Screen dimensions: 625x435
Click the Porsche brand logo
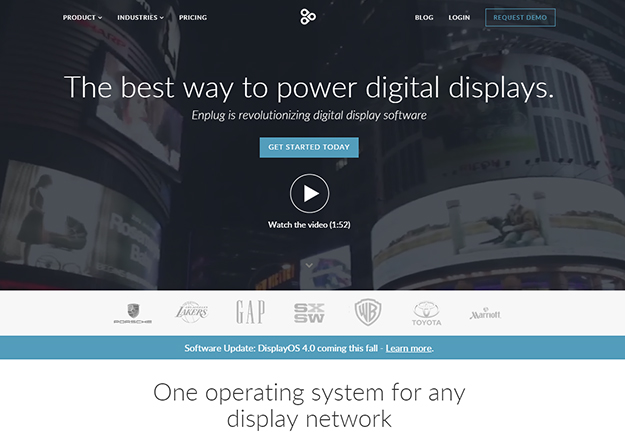pos(133,313)
